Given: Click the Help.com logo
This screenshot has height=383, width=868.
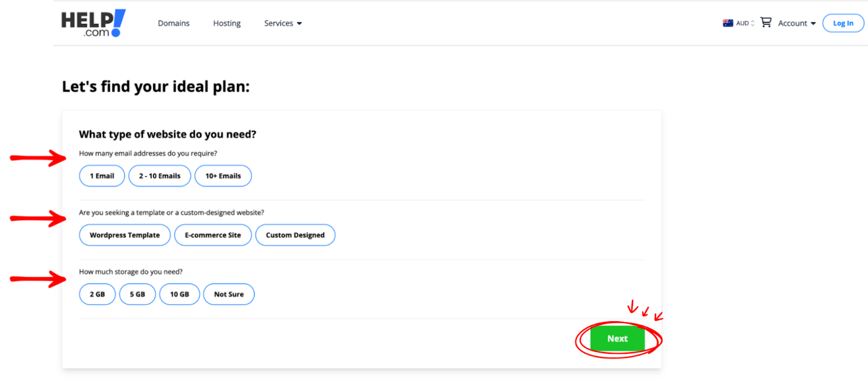Looking at the screenshot, I should 93,23.
